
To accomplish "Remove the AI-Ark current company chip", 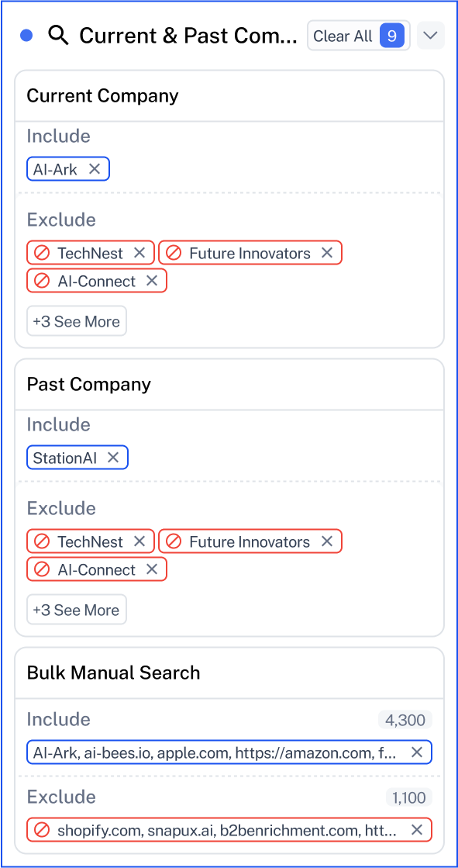I will (95, 169).
